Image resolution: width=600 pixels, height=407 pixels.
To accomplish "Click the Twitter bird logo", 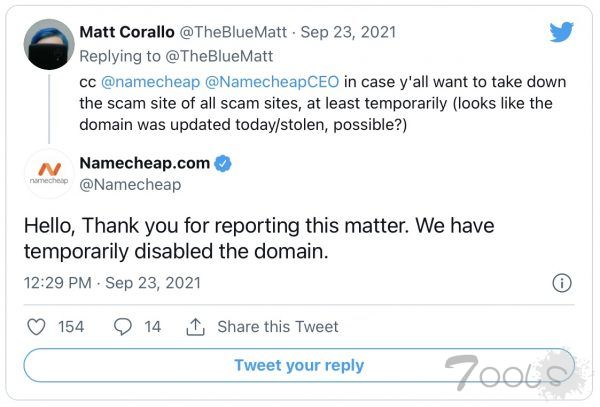I will click(561, 32).
